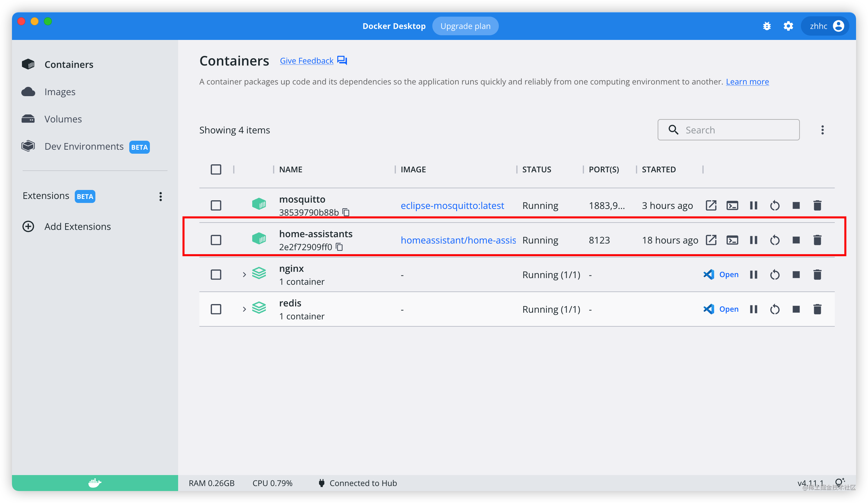Expand the redis container group
The height and width of the screenshot is (503, 868).
244,309
